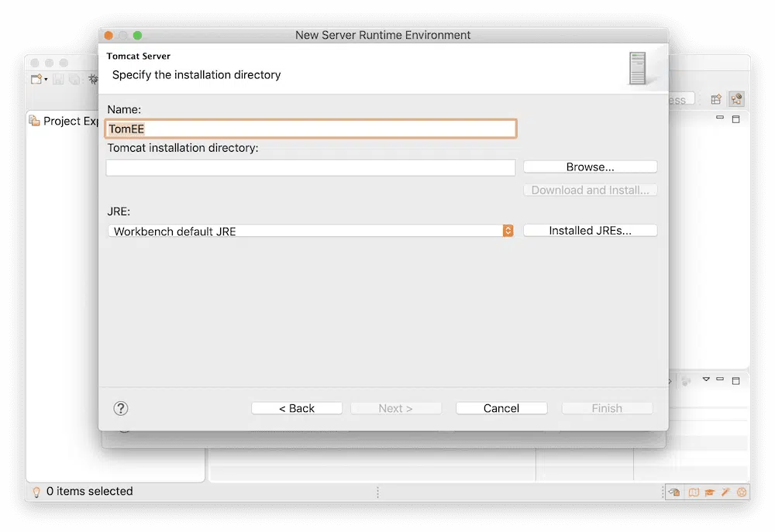Expand the Workbench default JRE dropdown
The height and width of the screenshot is (532, 775).
(x=508, y=231)
